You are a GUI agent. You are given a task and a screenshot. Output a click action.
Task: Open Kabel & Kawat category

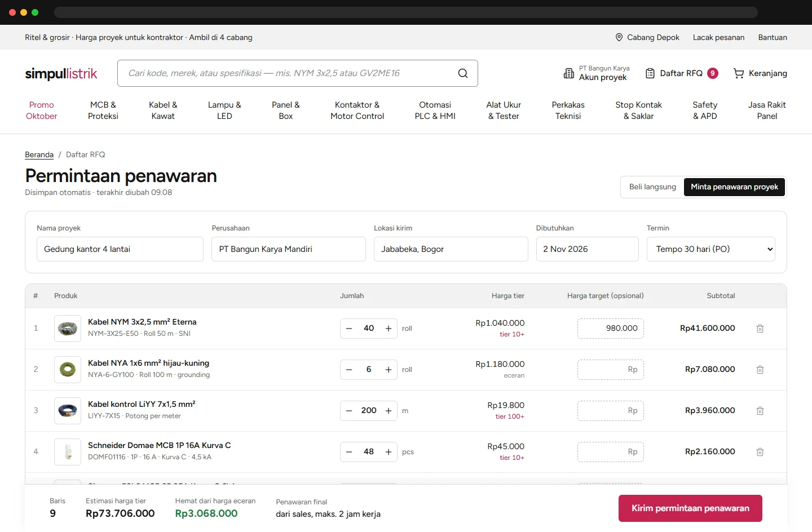click(163, 110)
